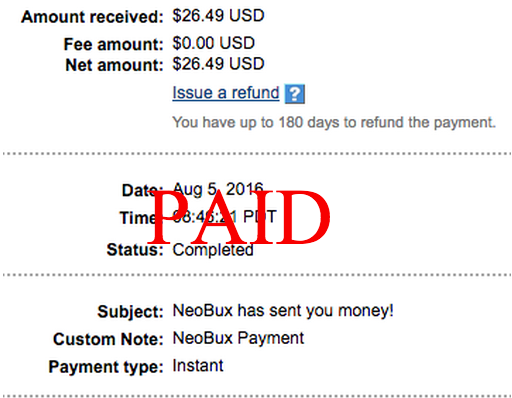Image resolution: width=512 pixels, height=398 pixels.
Task: Click the 'Completed' status value
Action: click(213, 250)
